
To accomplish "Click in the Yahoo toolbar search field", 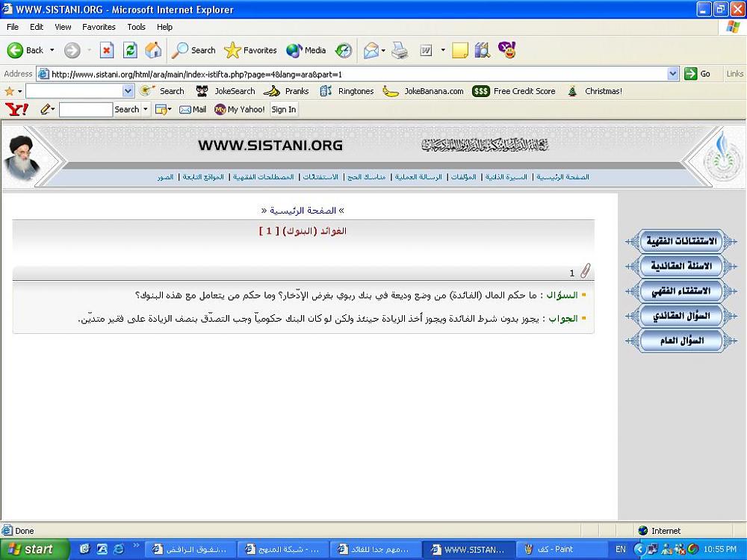I will (86, 110).
